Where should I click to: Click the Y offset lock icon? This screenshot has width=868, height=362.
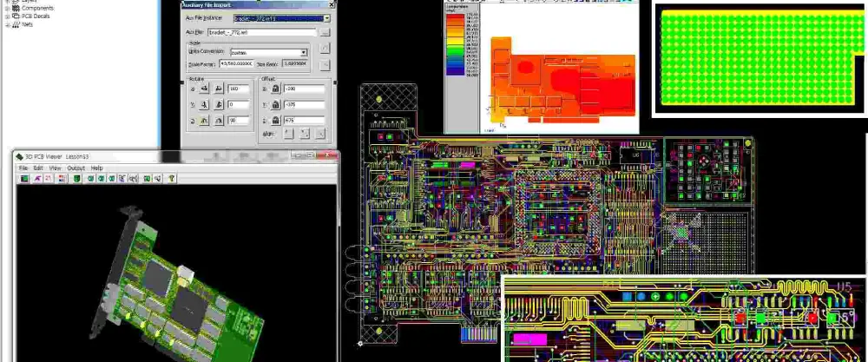coord(275,104)
